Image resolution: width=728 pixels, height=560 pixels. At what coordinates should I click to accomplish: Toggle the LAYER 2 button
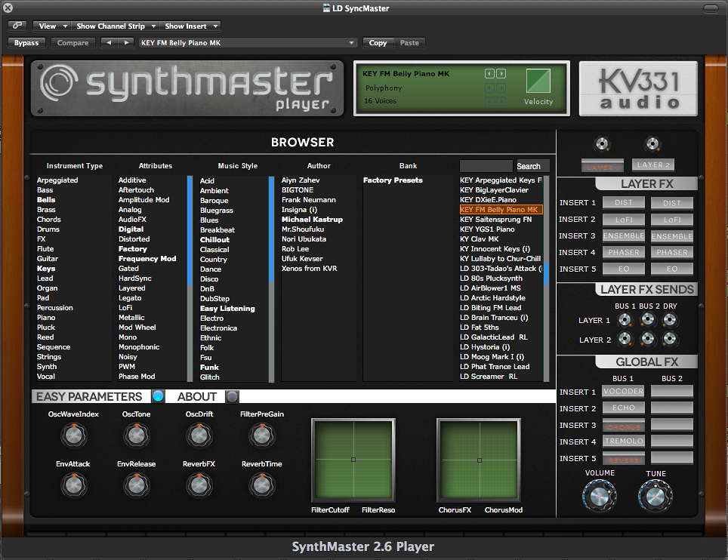tap(653, 165)
